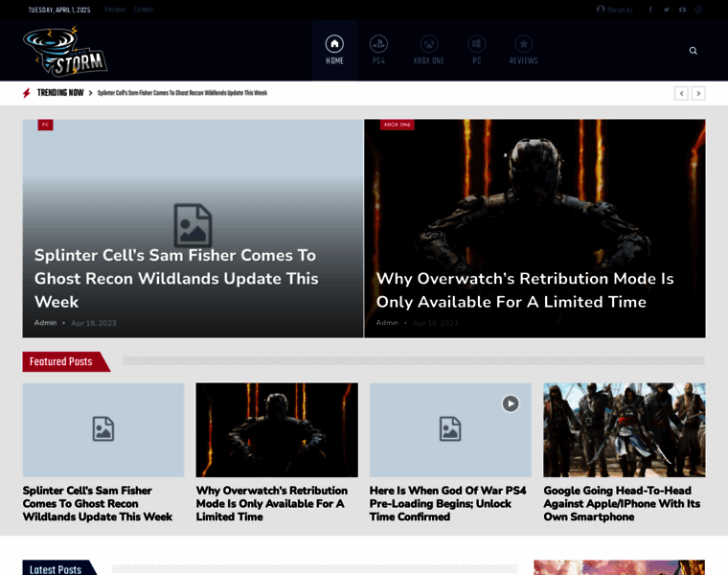Open featured title 'Why Overwatch's Retribution Mode'

[x=272, y=503]
